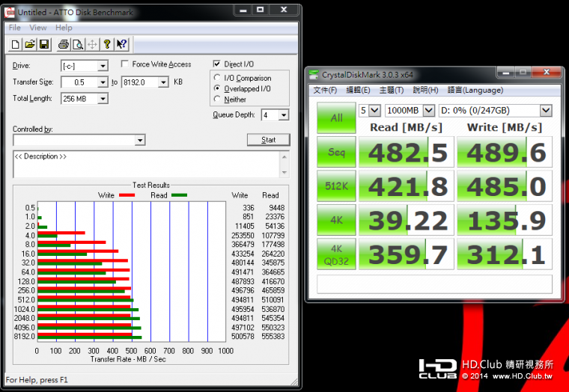Click the ATTO Disk Benchmark title bar icon
569x392 pixels.
click(10, 12)
